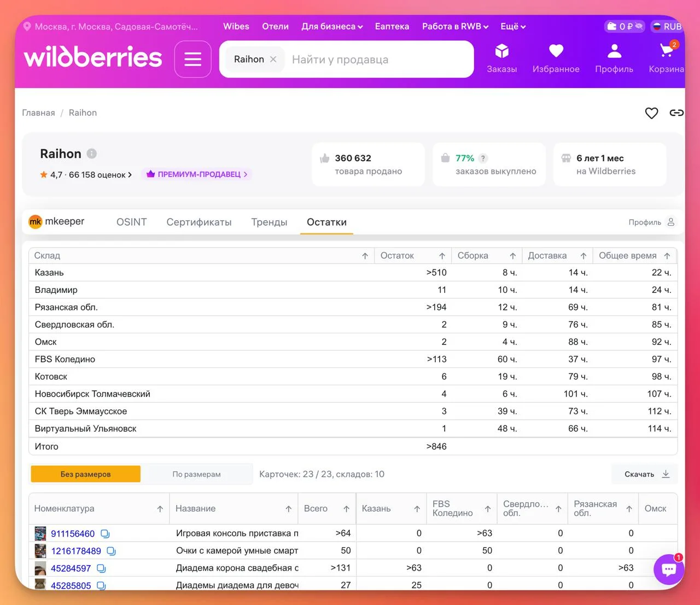The width and height of the screenshot is (700, 605).
Task: Select the Остатки tab
Action: pyautogui.click(x=326, y=222)
